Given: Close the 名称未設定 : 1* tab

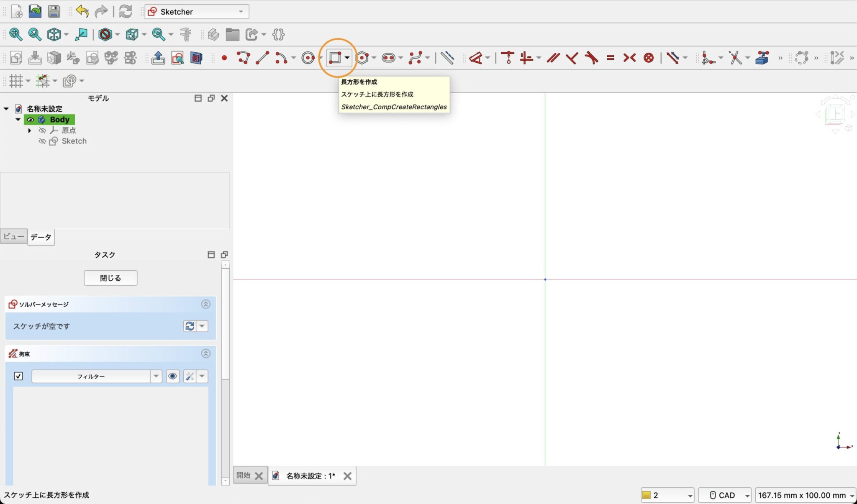Looking at the screenshot, I should tap(347, 476).
